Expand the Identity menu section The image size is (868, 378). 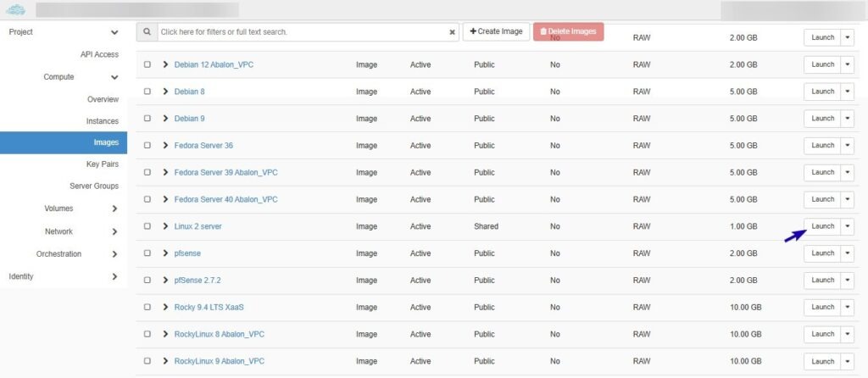114,276
